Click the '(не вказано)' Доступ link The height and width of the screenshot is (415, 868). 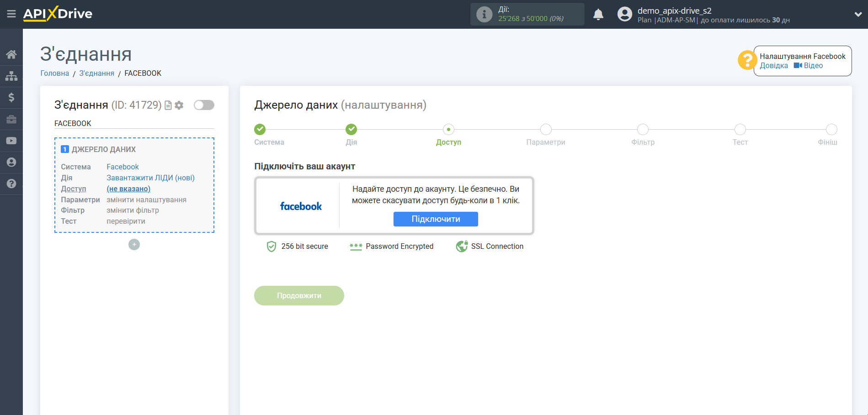tap(128, 189)
